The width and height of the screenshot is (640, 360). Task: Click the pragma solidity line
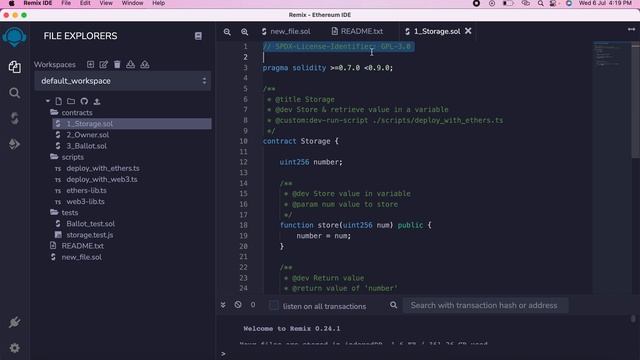327,68
